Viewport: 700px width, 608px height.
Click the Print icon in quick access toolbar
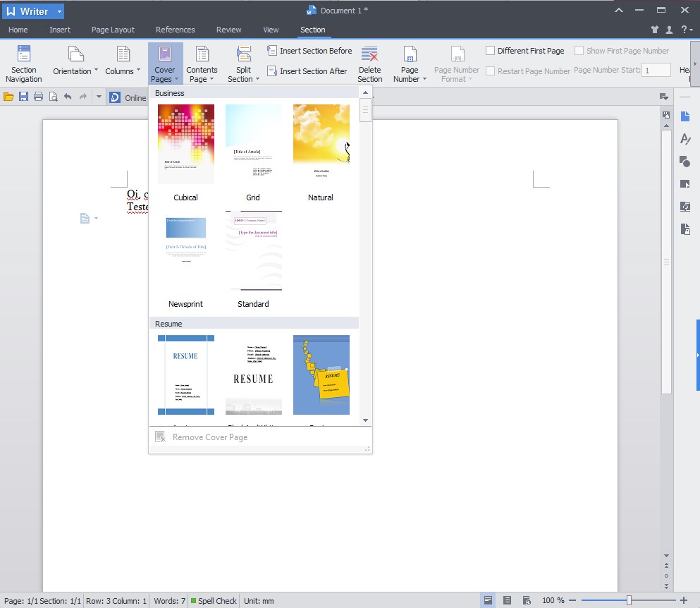click(x=38, y=97)
